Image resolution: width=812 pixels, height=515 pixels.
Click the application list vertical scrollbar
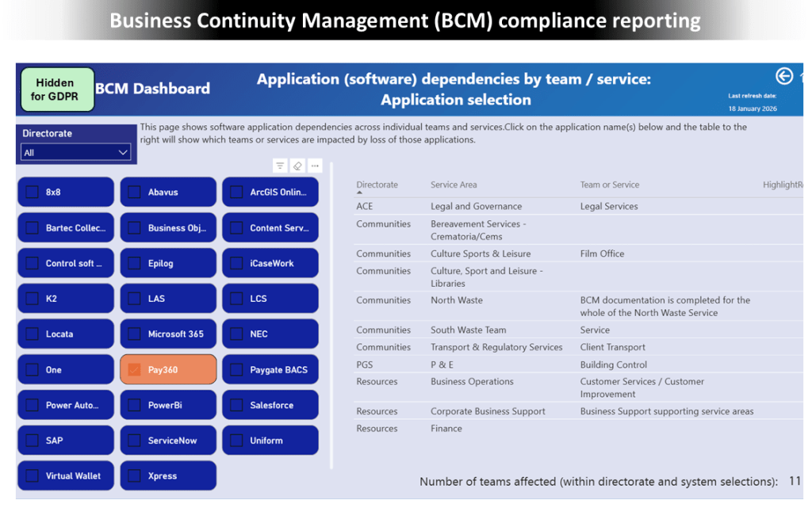coord(331,317)
